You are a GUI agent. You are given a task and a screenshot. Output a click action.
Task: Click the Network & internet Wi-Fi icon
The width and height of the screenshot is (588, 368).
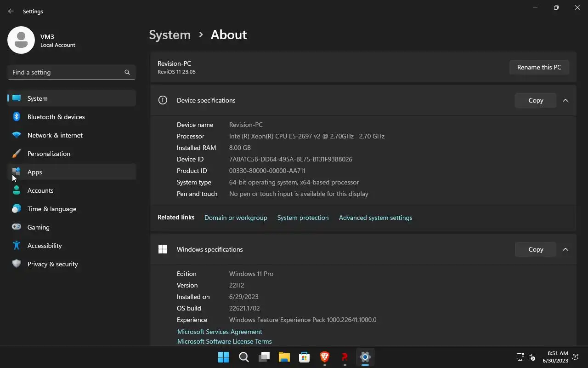coord(17,135)
